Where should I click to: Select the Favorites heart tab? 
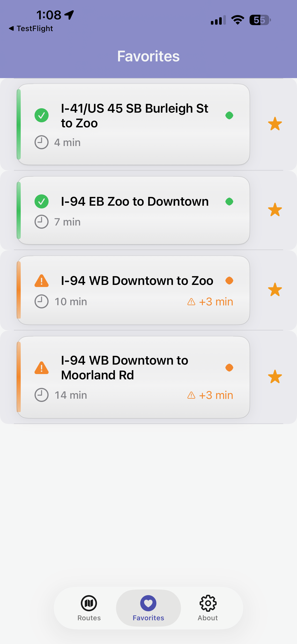click(x=148, y=608)
